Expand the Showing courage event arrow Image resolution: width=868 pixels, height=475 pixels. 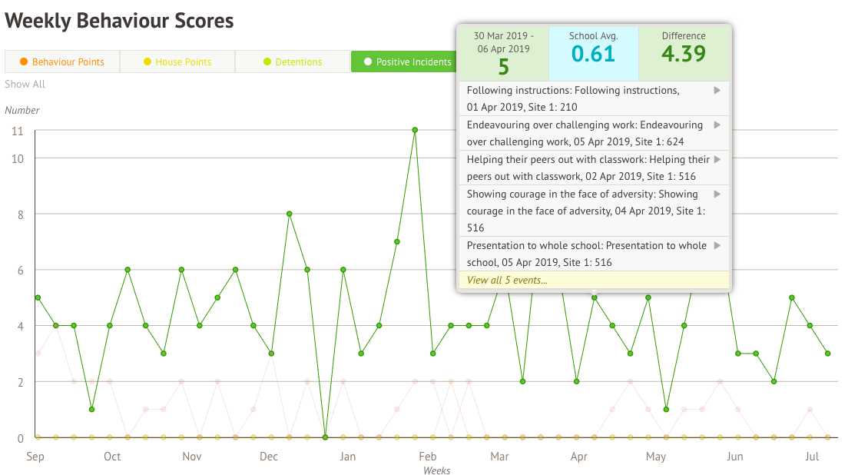[x=717, y=194]
